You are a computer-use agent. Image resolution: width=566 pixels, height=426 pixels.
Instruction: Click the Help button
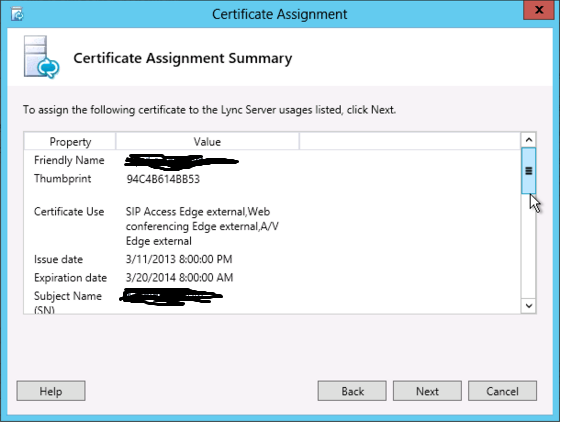51,391
